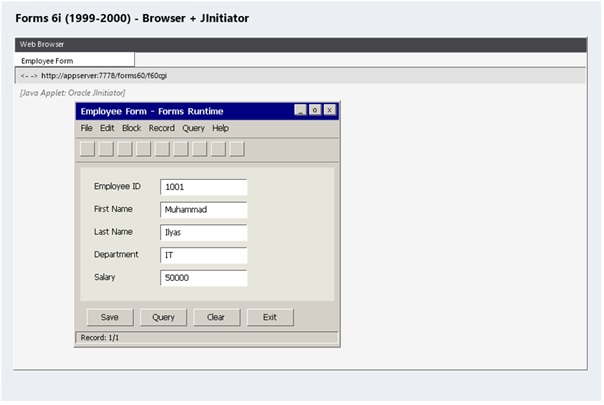This screenshot has height=405, width=604.
Task: Click the 'Employee Form - Forms Runtime' title
Action: click(152, 111)
